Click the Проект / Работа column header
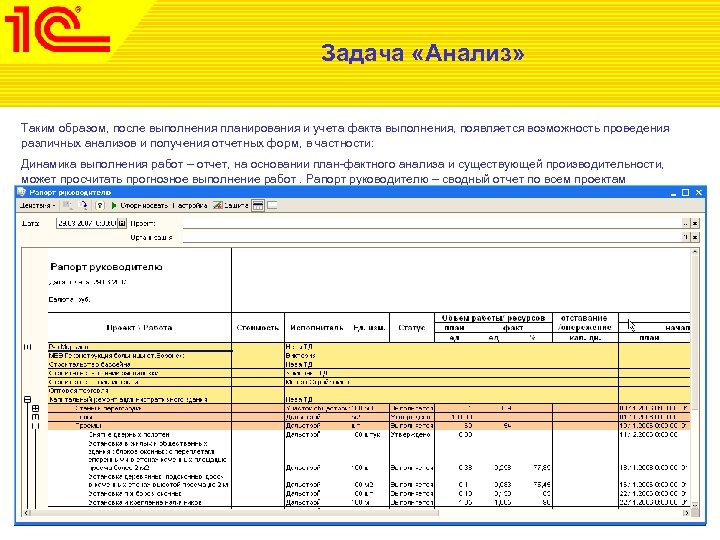Viewport: 720px width, 540px height. [x=139, y=328]
